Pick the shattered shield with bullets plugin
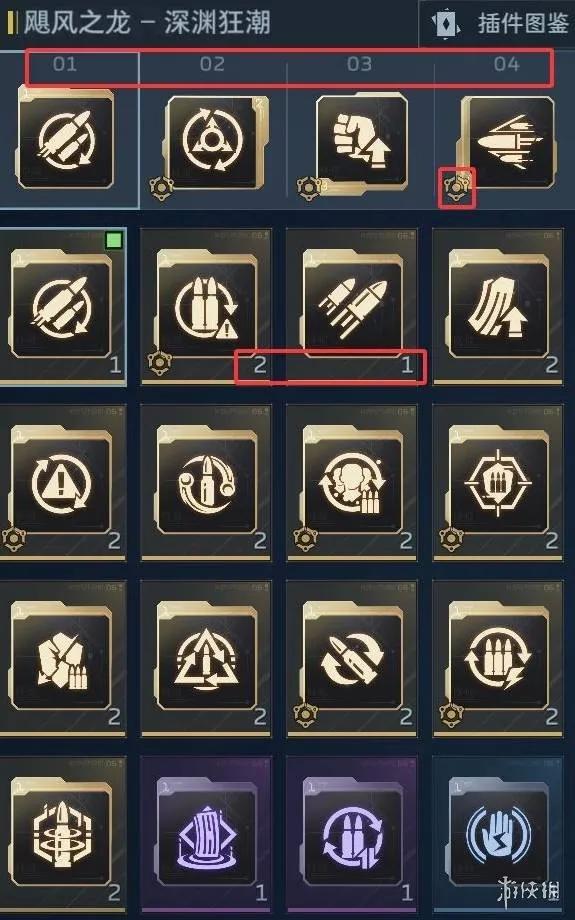The image size is (575, 920). [62, 658]
